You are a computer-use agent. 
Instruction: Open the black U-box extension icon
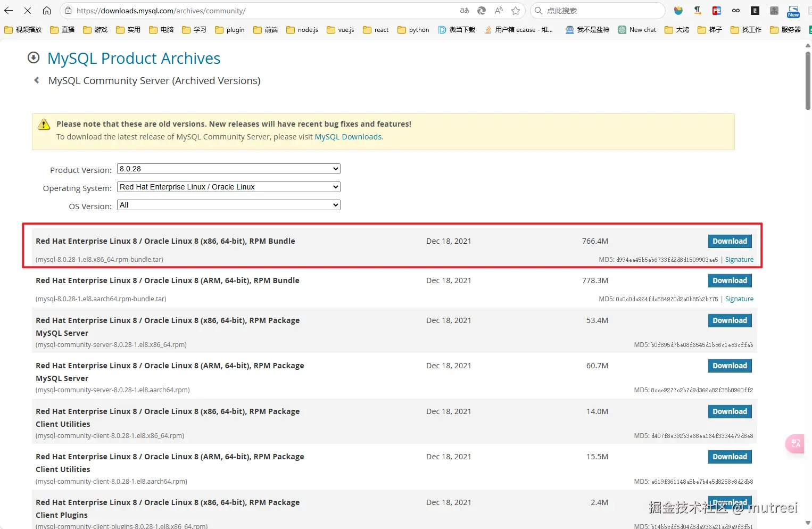pyautogui.click(x=755, y=11)
